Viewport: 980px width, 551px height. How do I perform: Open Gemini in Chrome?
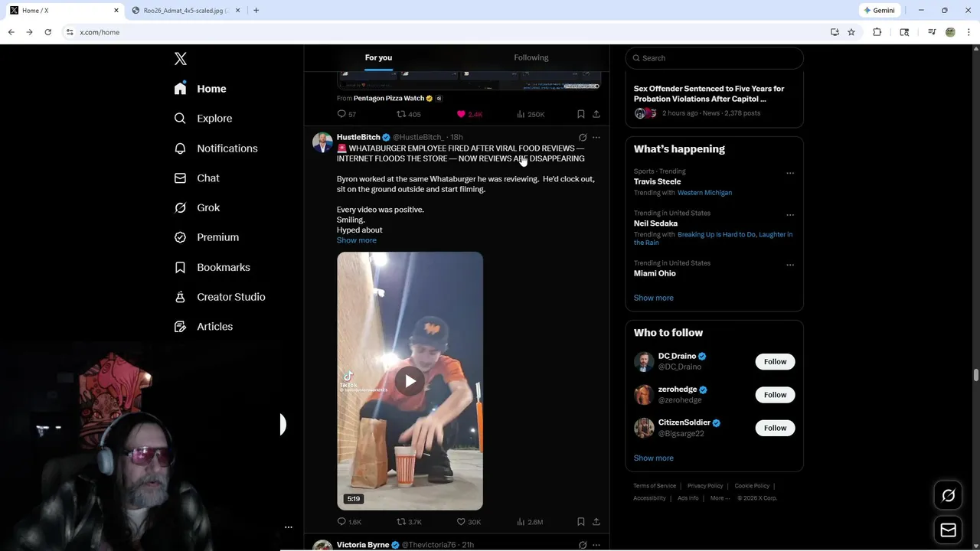pyautogui.click(x=879, y=11)
